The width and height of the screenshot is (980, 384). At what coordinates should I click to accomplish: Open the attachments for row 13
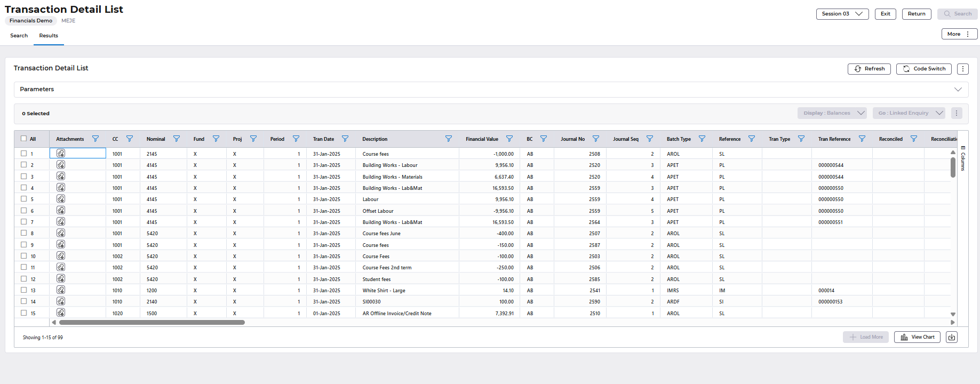coord(61,290)
